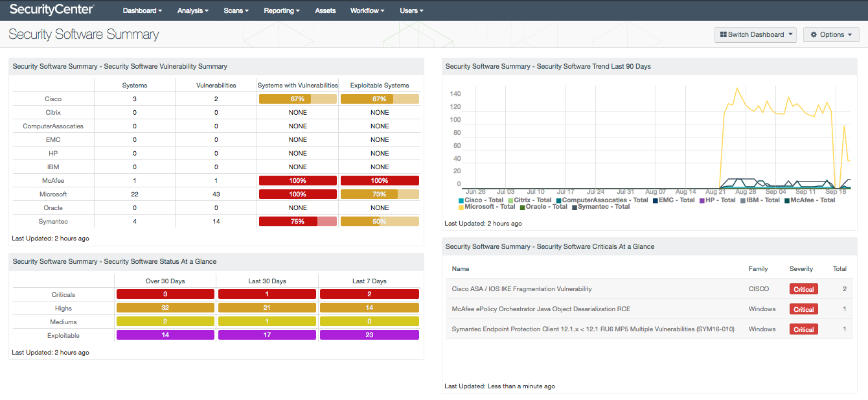The width and height of the screenshot is (868, 400).
Task: Open the Users menu
Action: click(411, 10)
